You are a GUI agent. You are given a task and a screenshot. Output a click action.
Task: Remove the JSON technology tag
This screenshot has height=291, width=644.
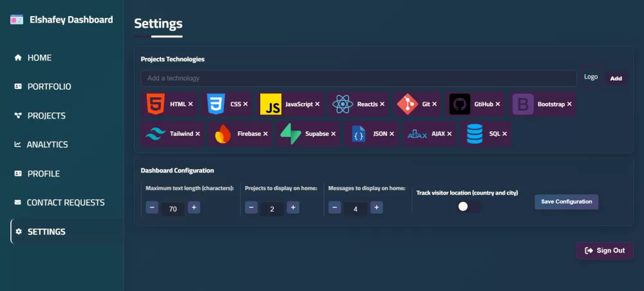(x=392, y=134)
